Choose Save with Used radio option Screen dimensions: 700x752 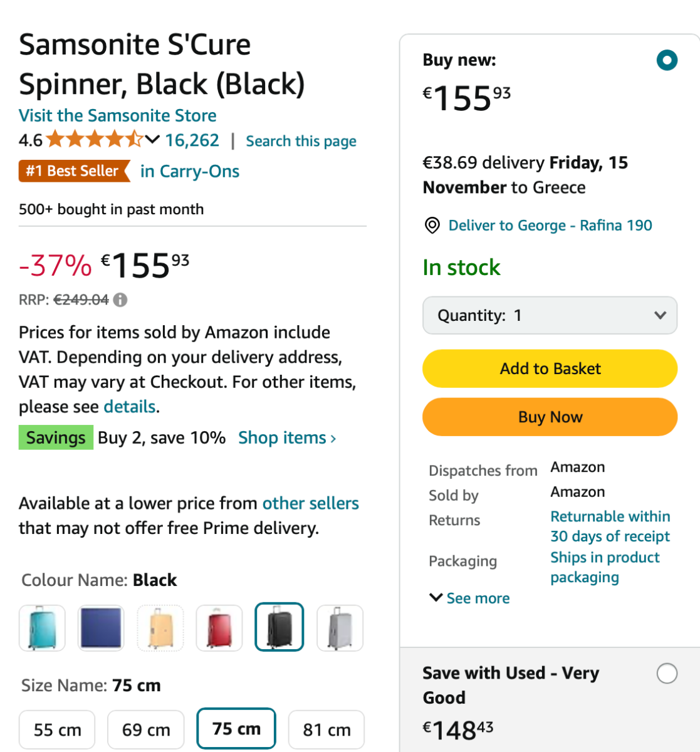(667, 674)
